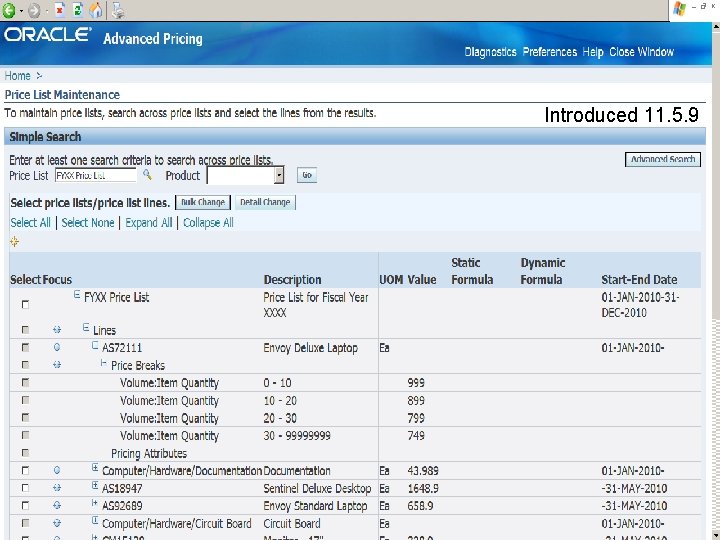Click the focus icon in the Circuit Board row
This screenshot has height=540, width=720.
coord(57,523)
